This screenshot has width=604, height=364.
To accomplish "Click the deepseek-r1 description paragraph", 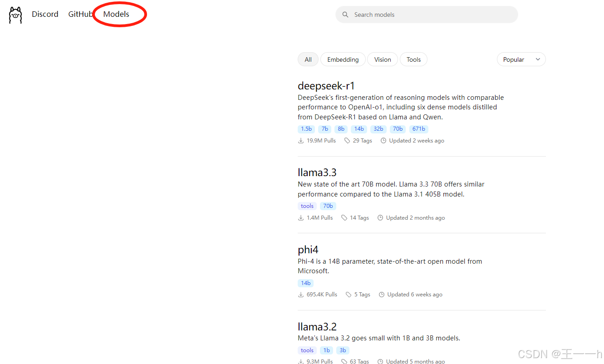I will 401,107.
